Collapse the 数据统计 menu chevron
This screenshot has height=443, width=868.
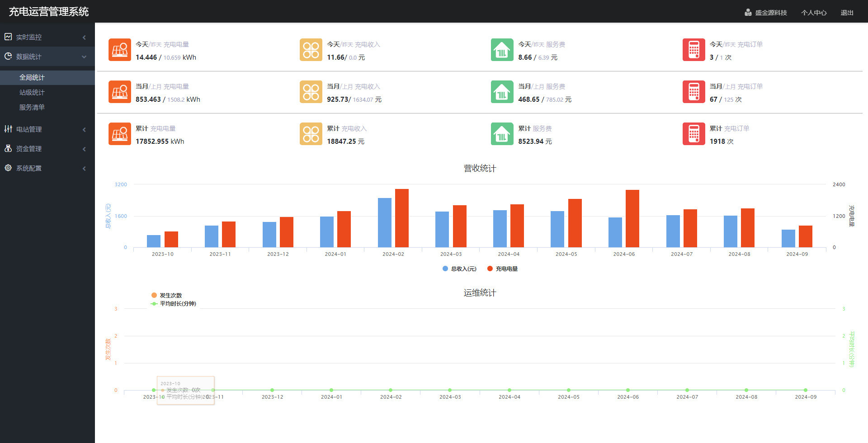click(84, 57)
